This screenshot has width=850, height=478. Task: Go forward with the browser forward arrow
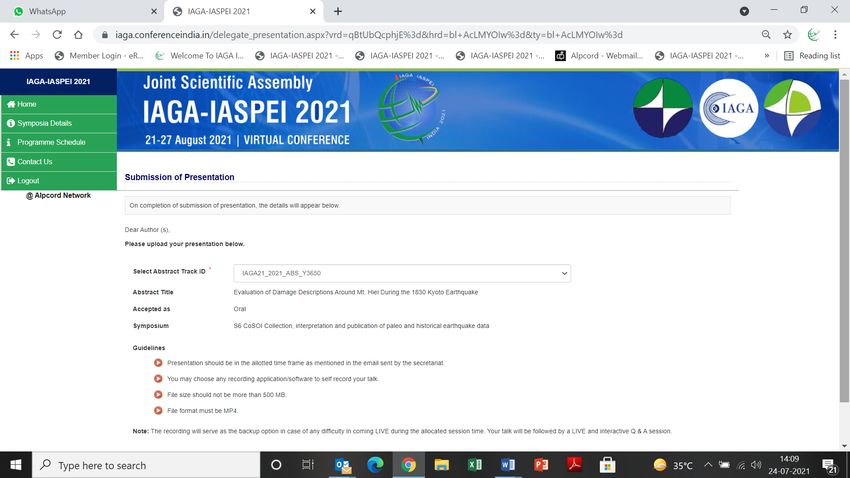click(x=36, y=35)
